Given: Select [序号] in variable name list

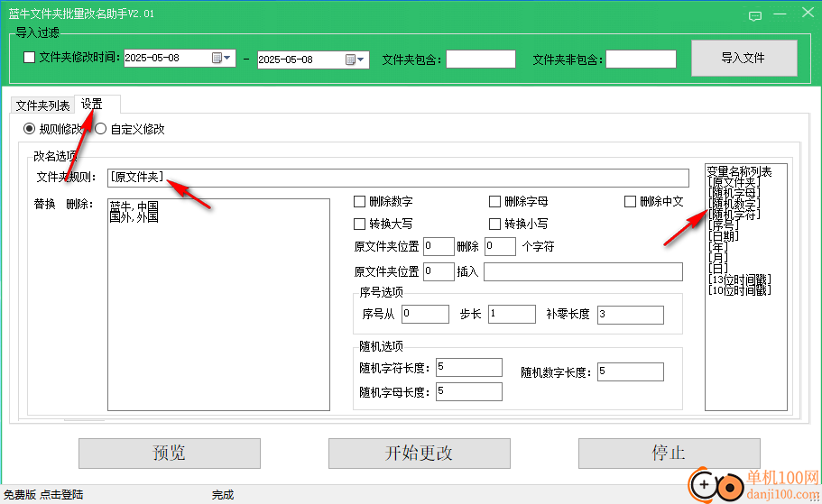Looking at the screenshot, I should [724, 225].
